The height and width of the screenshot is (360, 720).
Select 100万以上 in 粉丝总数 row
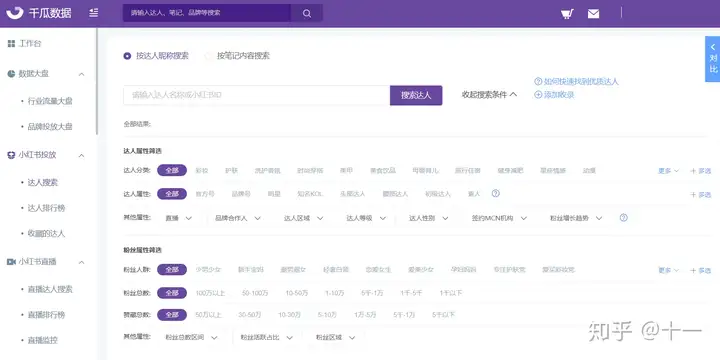210,293
